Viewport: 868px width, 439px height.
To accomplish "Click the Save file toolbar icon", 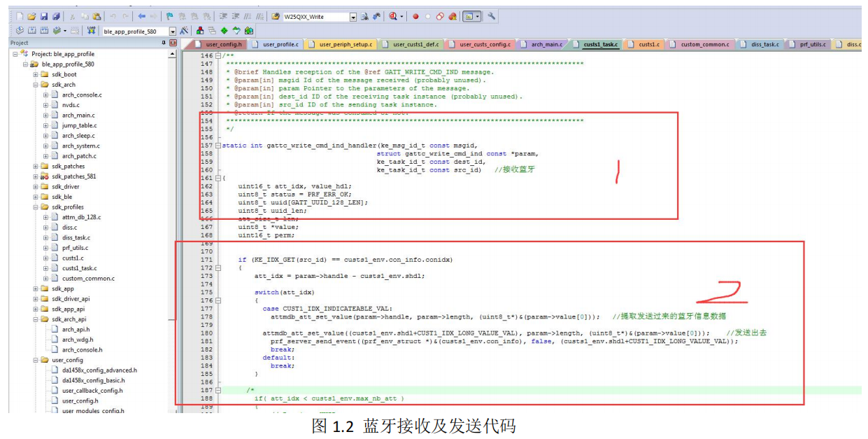I will click(43, 16).
